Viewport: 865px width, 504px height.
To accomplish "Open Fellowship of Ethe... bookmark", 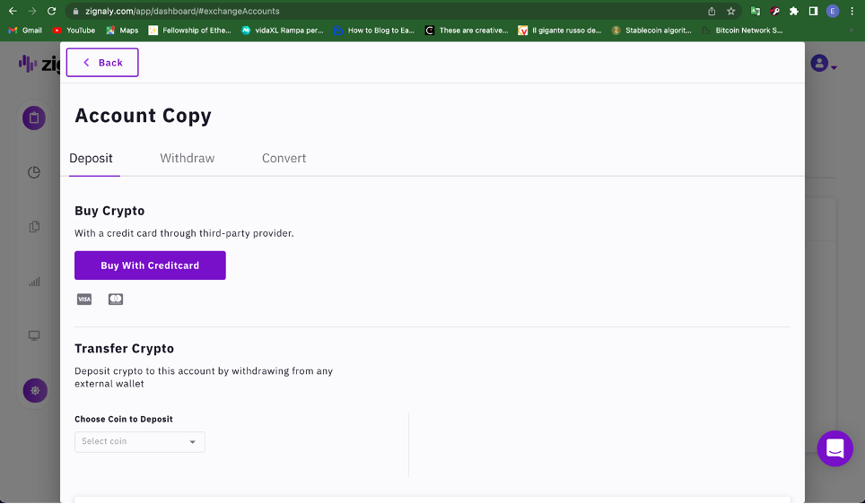I will pyautogui.click(x=190, y=30).
